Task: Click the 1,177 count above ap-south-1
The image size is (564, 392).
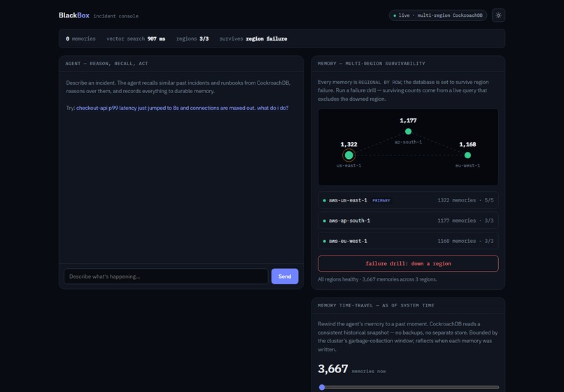Action: coord(408,120)
